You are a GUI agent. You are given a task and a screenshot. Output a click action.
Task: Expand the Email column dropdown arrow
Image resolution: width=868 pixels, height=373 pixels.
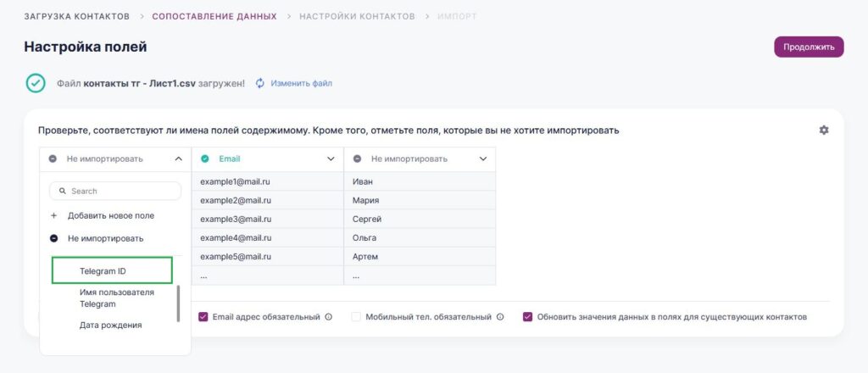coord(331,159)
